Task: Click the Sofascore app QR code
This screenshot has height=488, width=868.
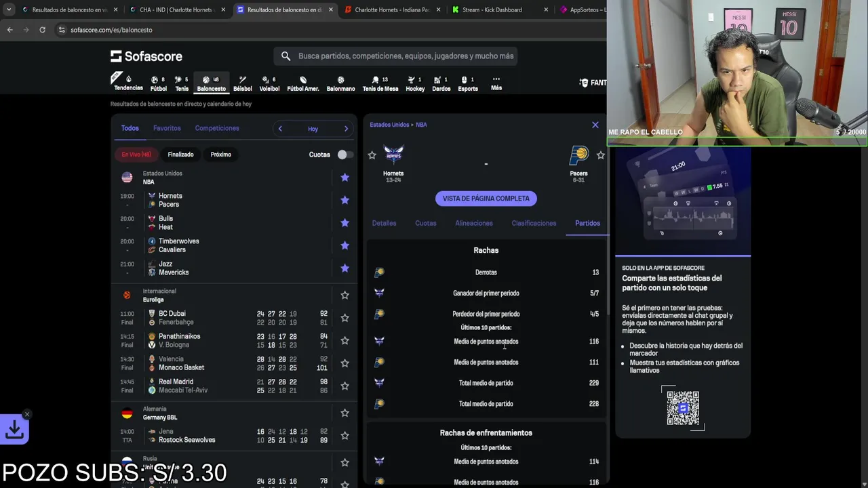Action: [683, 408]
